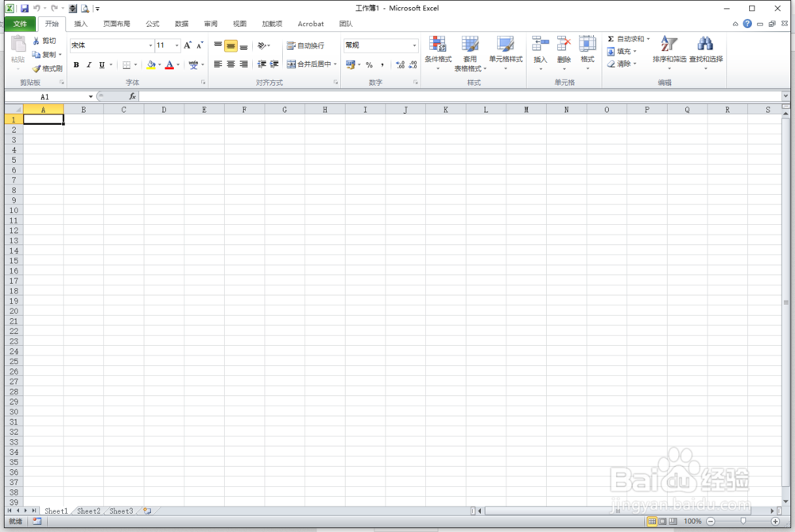Click 删除 delete cells icon

(x=564, y=52)
